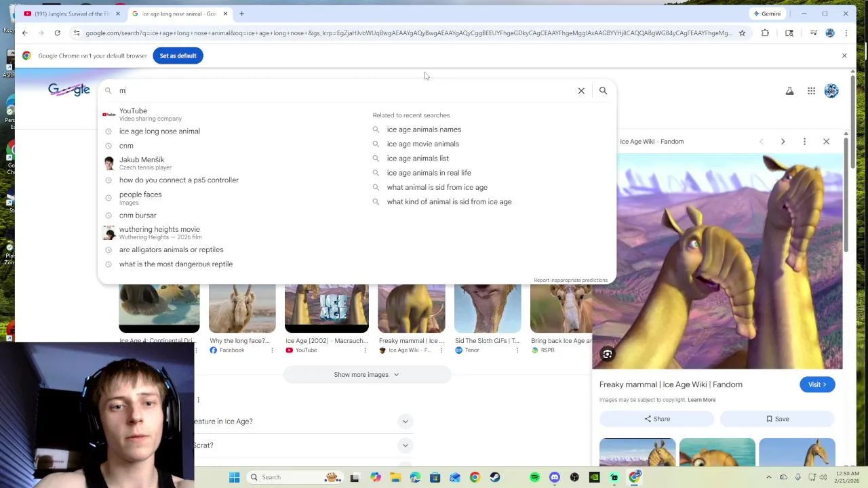Click the Gemini button in title bar

[767, 14]
